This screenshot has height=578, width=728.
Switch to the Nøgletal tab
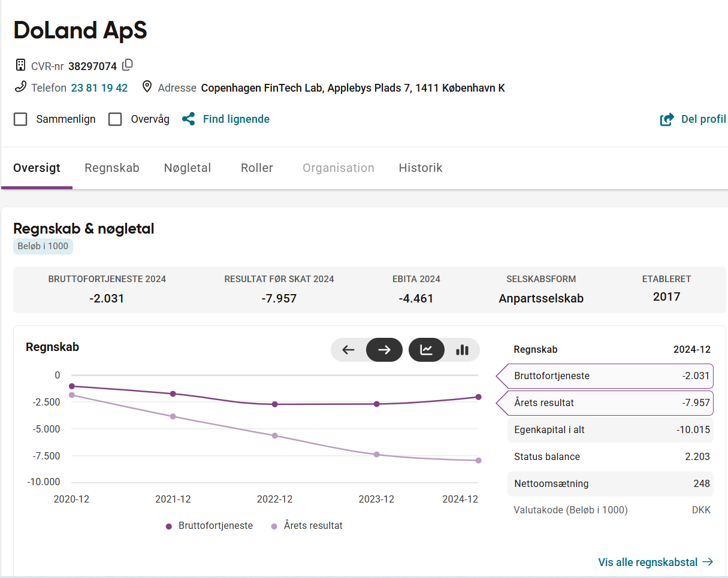tap(188, 168)
